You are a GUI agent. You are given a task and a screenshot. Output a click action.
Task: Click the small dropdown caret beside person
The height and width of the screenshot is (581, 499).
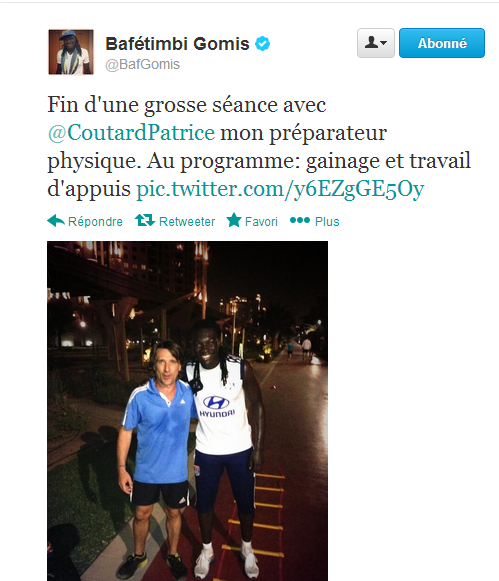(384, 43)
